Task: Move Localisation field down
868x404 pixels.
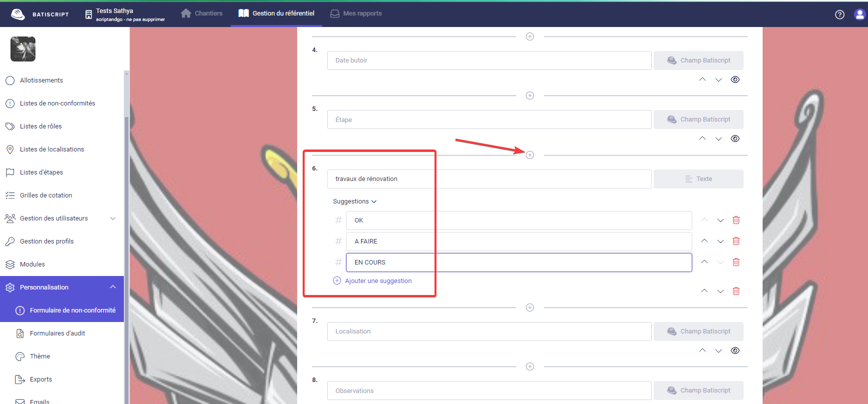Action: click(x=719, y=351)
